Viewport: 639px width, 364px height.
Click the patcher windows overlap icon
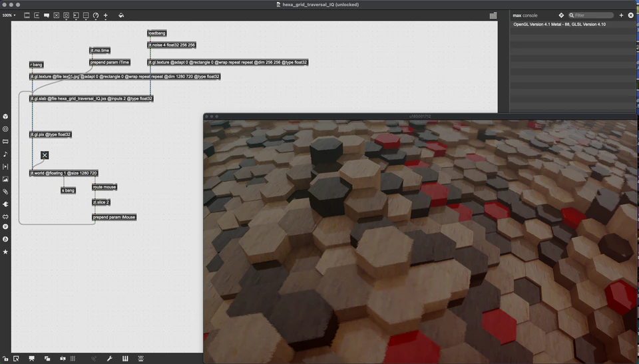[x=47, y=359]
